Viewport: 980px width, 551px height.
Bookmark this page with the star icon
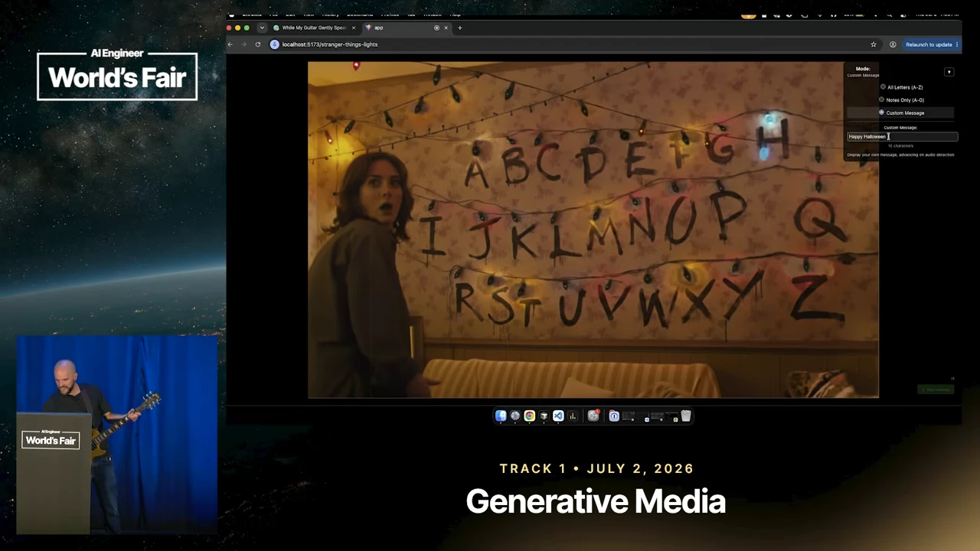(x=873, y=44)
